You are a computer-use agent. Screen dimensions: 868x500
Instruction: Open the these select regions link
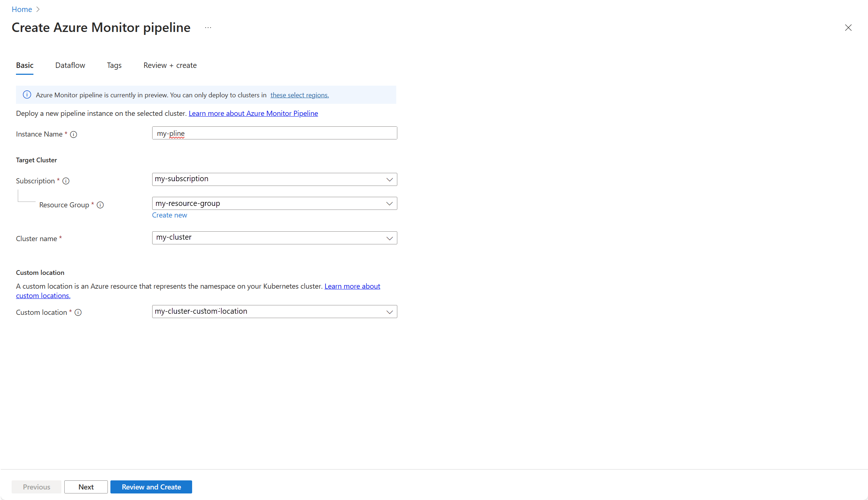click(299, 95)
